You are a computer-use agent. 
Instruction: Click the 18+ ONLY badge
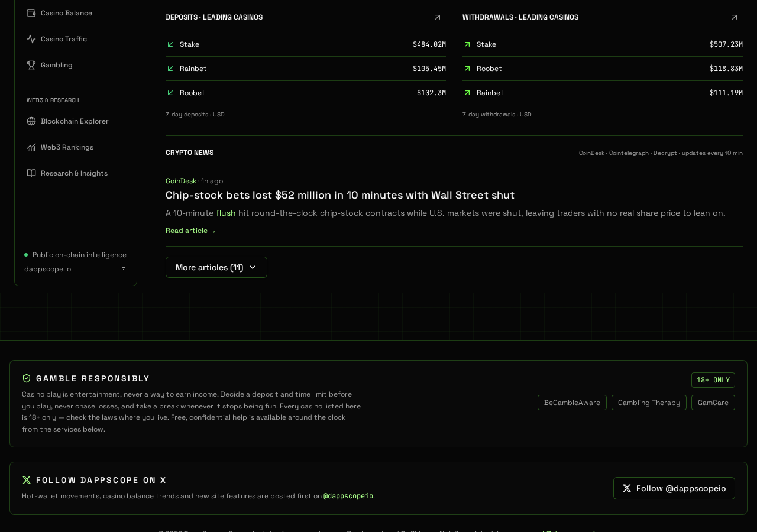pyautogui.click(x=713, y=380)
